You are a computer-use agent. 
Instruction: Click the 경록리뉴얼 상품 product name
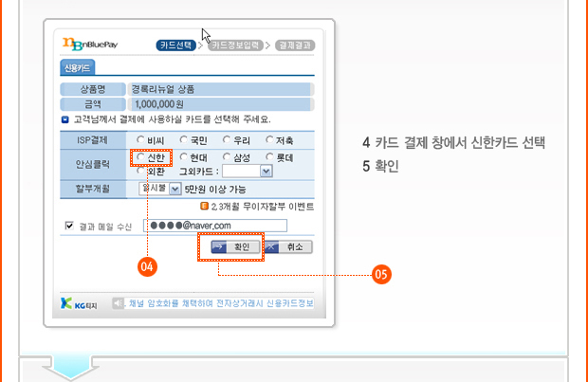[163, 89]
